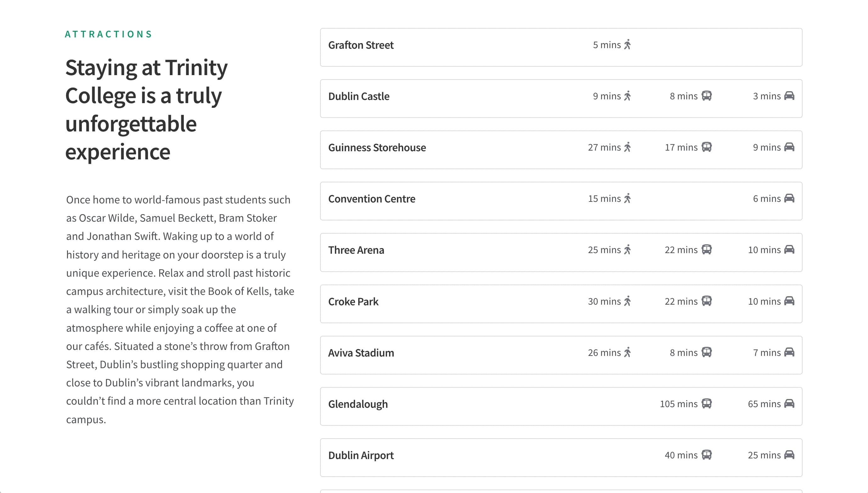Click the Glendalough row title

pyautogui.click(x=358, y=404)
